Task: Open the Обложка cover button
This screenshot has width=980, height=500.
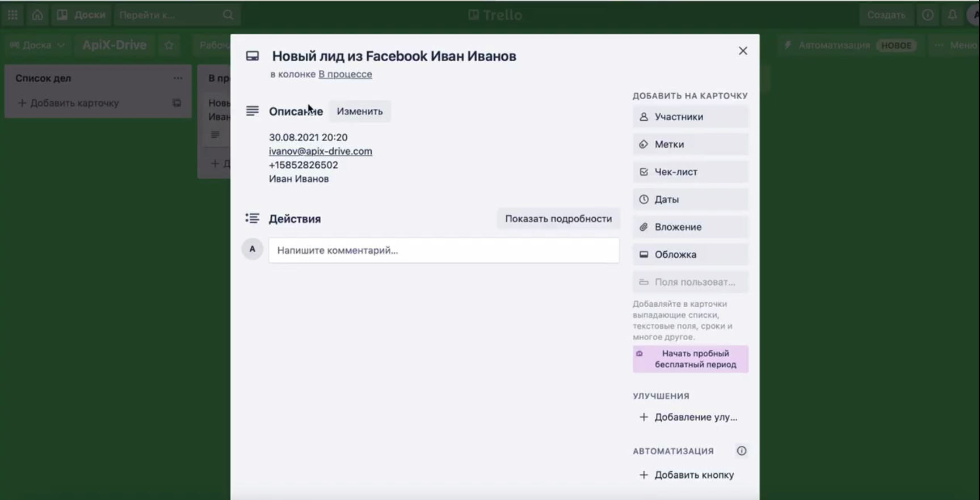Action: 691,255
